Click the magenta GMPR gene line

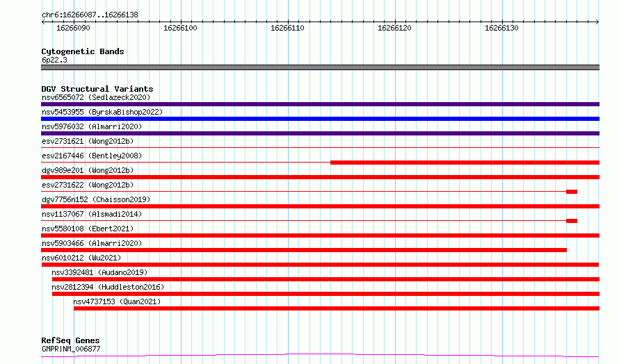pyautogui.click(x=320, y=356)
